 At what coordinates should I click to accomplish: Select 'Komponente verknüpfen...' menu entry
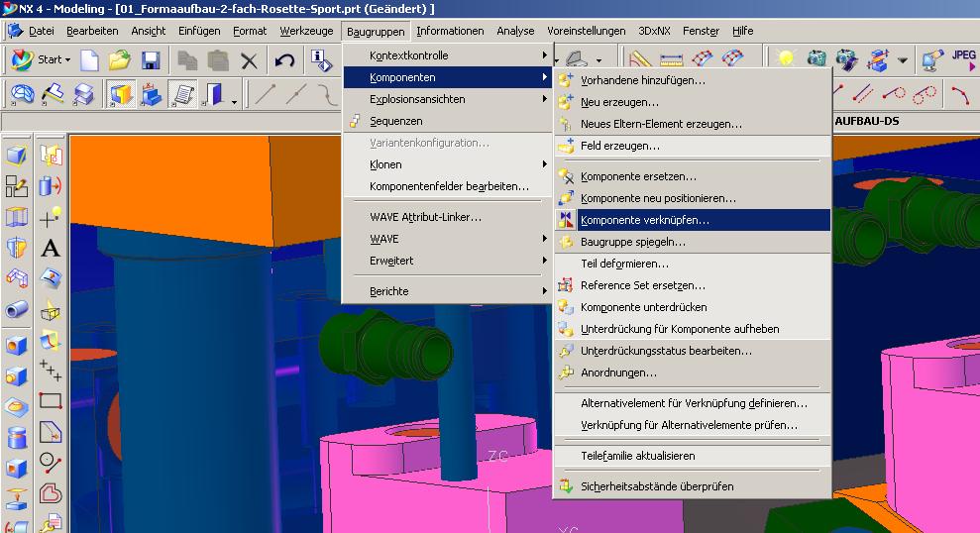point(693,220)
